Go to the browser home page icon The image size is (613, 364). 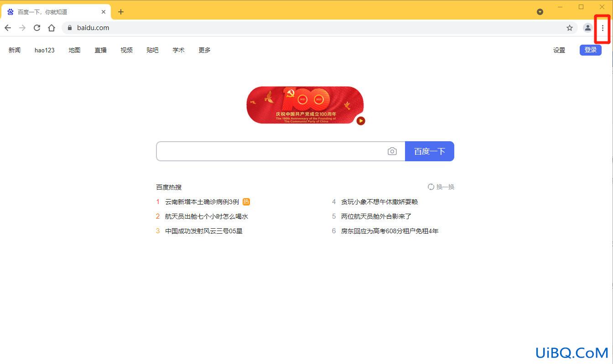tap(52, 28)
